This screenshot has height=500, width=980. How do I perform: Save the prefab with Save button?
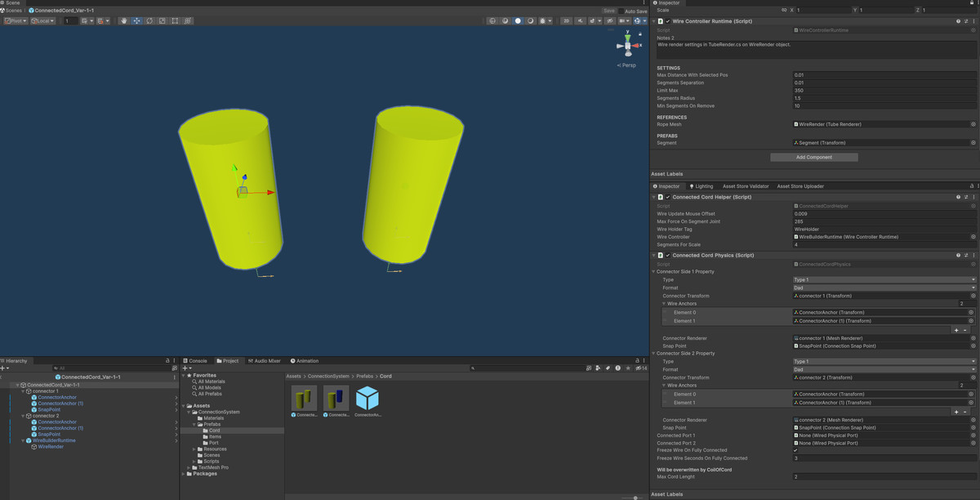click(x=609, y=11)
